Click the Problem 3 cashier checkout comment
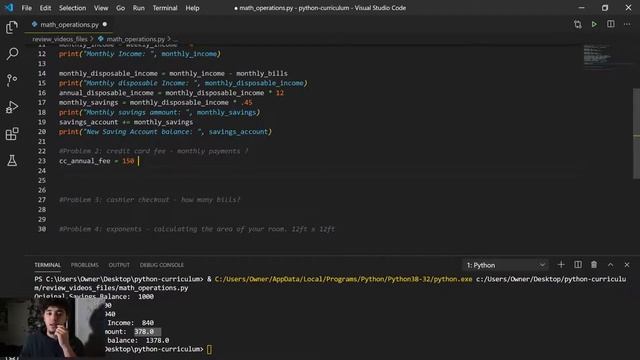The width and height of the screenshot is (640, 360). 150,200
